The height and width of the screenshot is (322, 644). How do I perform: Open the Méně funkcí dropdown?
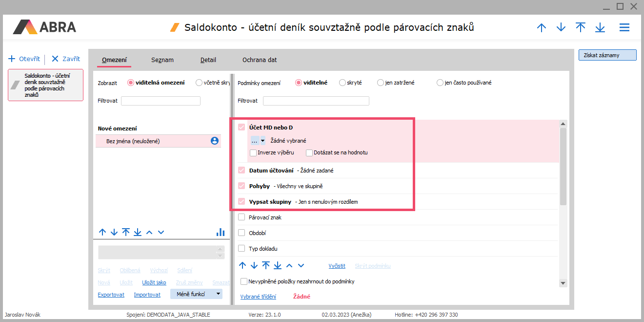click(x=196, y=294)
